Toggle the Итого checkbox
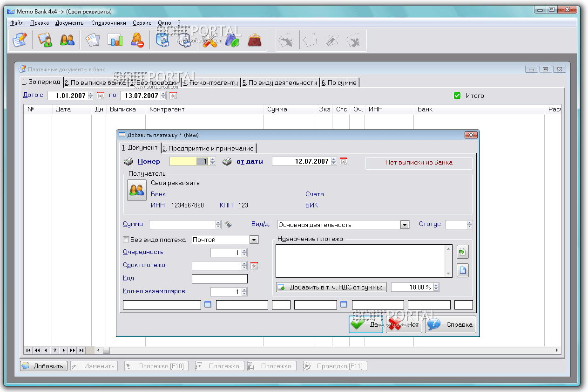The width and height of the screenshot is (588, 392). coord(457,96)
